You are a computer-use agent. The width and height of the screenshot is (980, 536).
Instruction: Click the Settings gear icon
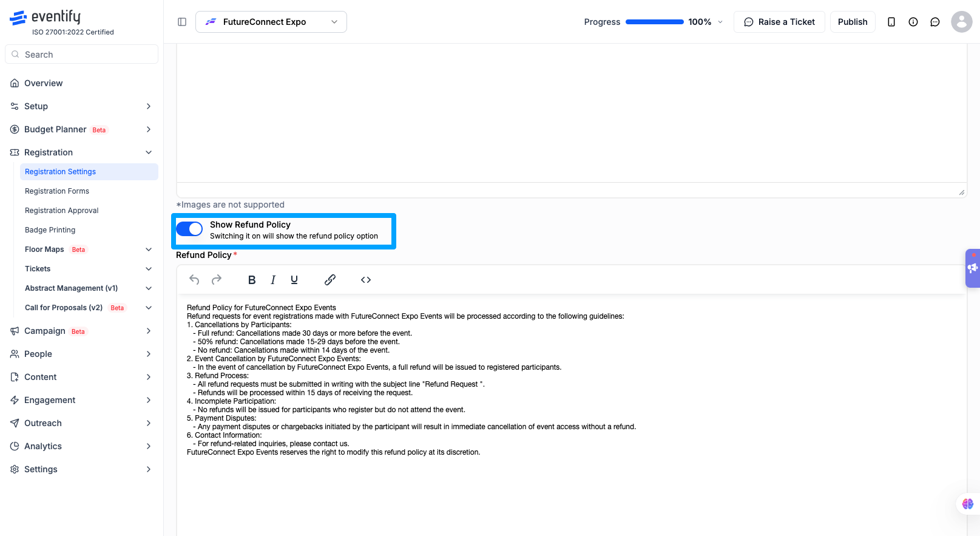[x=15, y=469]
